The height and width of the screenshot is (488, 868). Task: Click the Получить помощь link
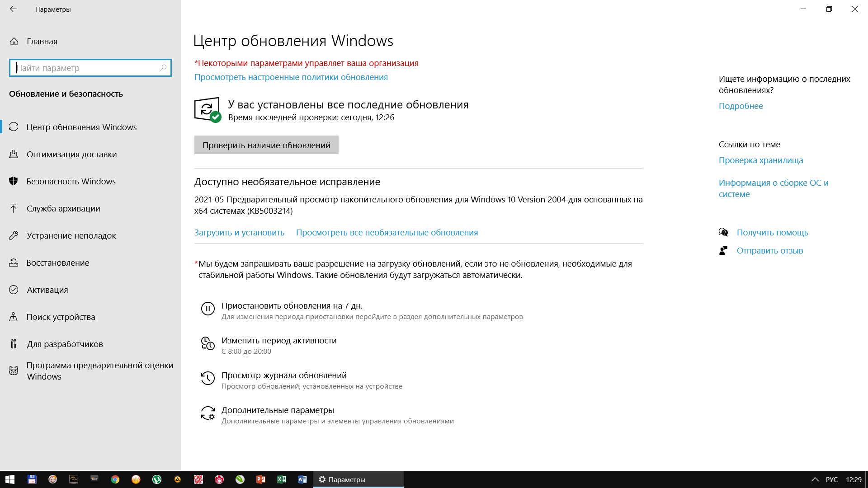pyautogui.click(x=772, y=233)
